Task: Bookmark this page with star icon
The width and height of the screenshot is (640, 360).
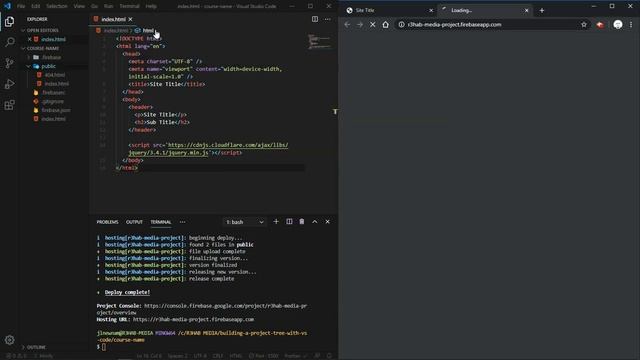Action: click(x=584, y=24)
